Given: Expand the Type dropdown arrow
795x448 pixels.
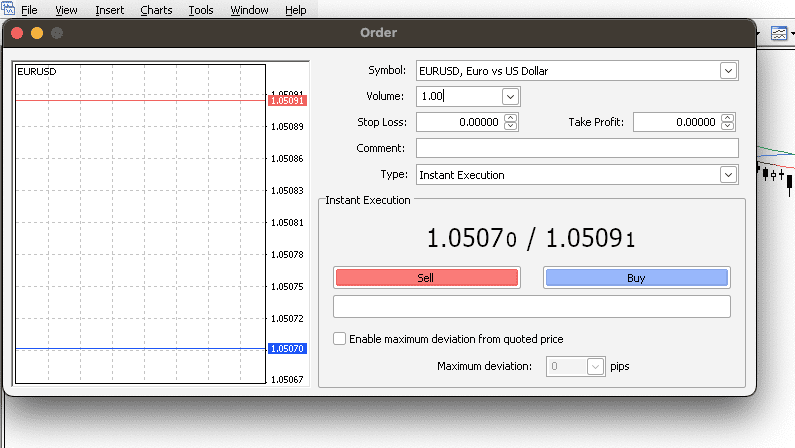Looking at the screenshot, I should 728,175.
